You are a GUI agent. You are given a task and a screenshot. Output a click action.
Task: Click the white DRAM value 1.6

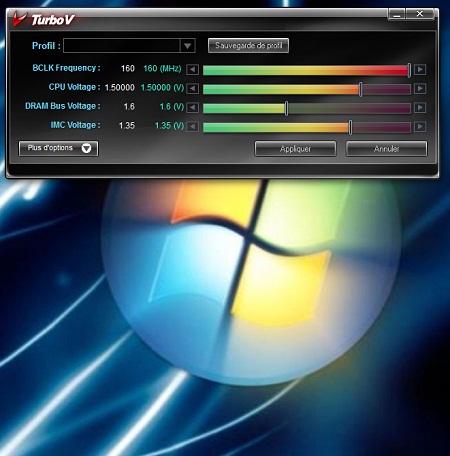[129, 107]
